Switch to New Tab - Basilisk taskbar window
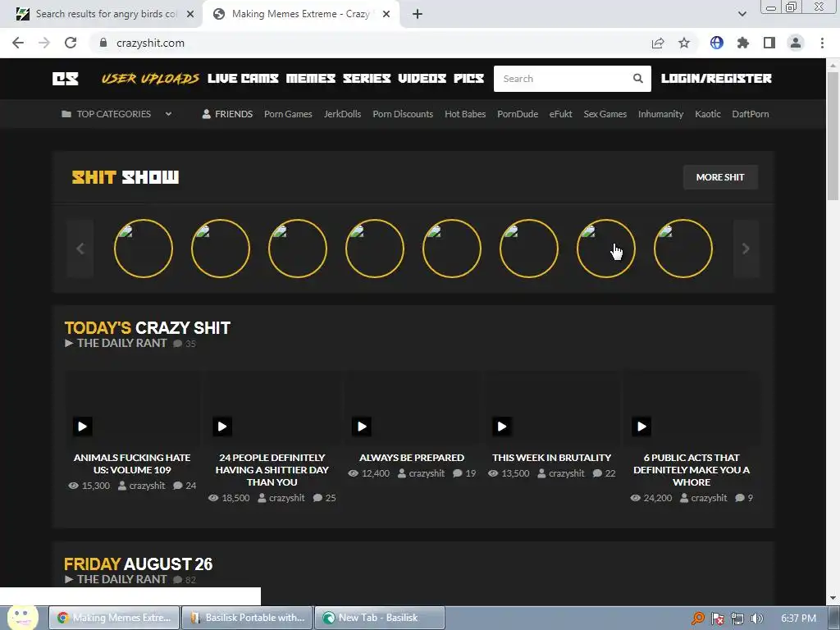Viewport: 840px width, 630px height. point(380,618)
